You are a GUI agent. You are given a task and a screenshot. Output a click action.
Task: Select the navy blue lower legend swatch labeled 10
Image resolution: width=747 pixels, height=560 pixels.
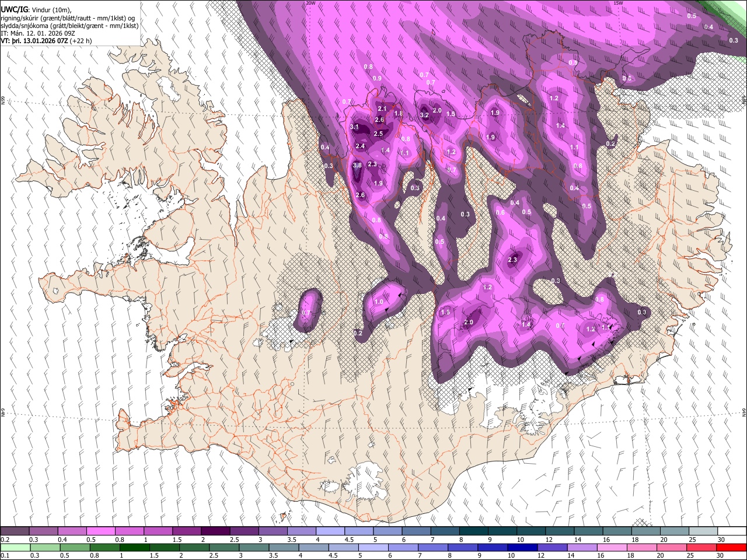pyautogui.click(x=523, y=547)
